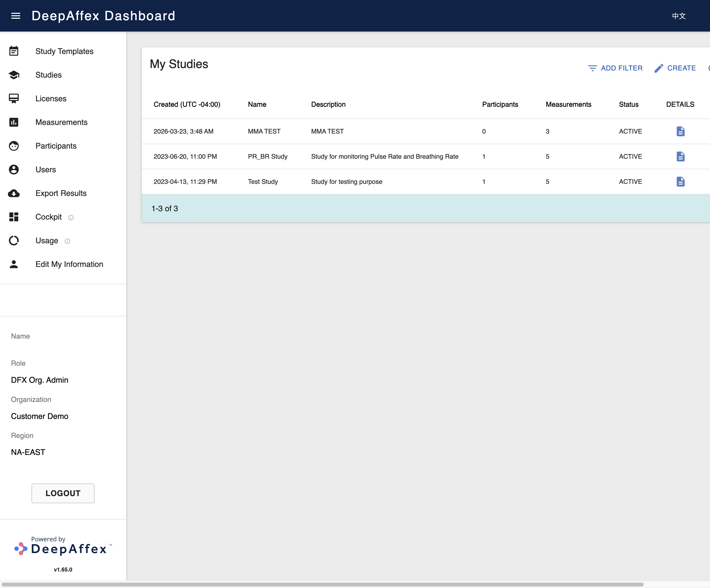
Task: Switch language to 中文
Action: pos(678,16)
